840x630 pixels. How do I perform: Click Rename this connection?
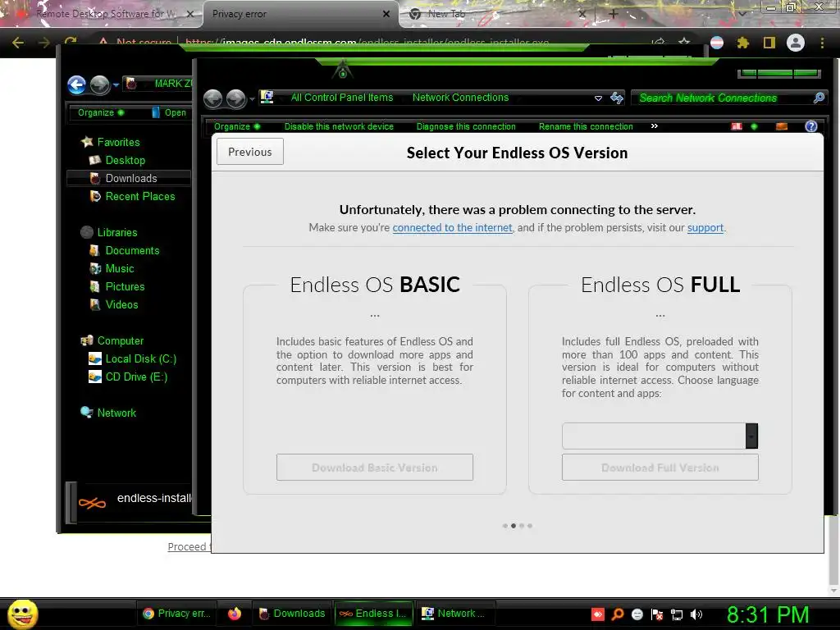[x=586, y=126]
